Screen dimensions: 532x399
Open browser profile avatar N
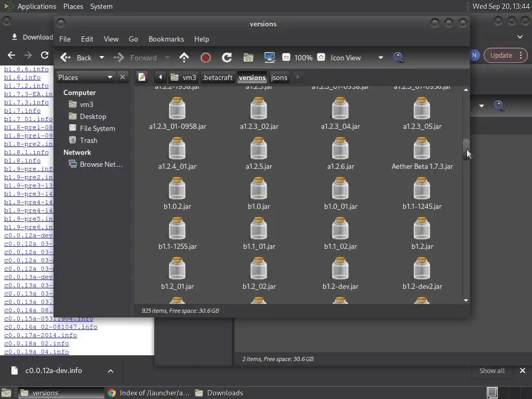pos(474,55)
